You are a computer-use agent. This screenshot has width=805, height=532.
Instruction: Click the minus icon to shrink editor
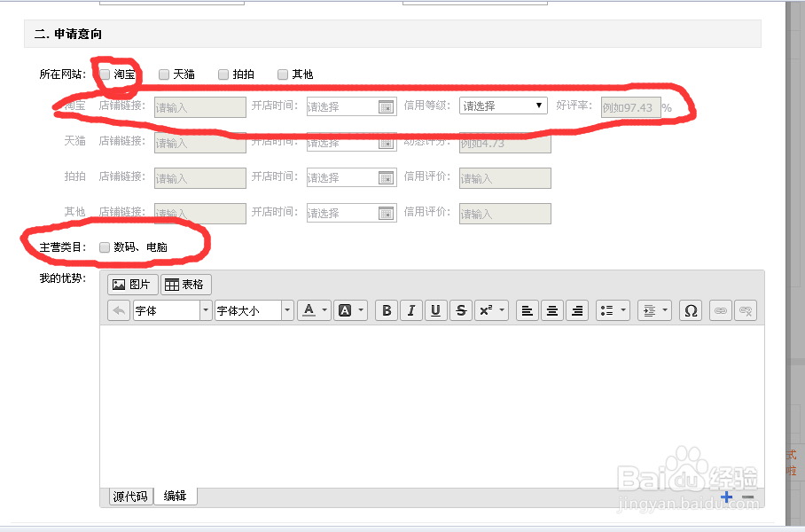[748, 497]
